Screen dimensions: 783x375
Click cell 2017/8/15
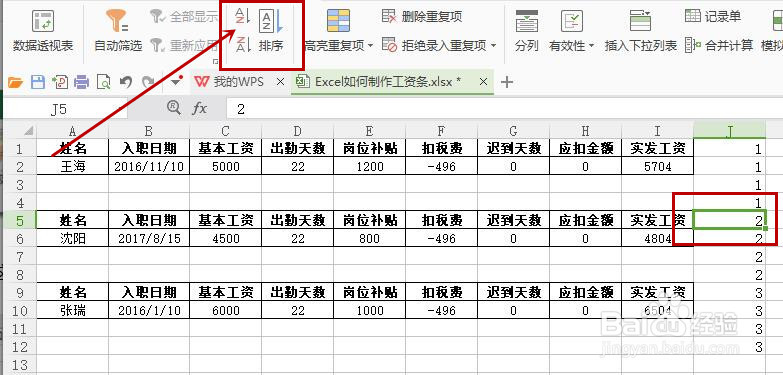[x=149, y=239]
